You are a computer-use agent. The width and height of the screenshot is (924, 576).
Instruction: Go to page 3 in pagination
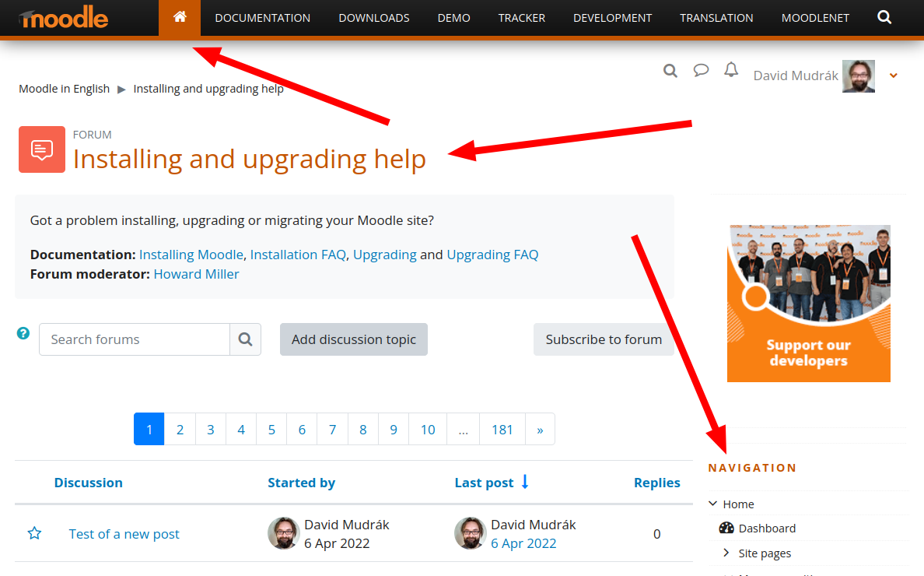coord(210,429)
